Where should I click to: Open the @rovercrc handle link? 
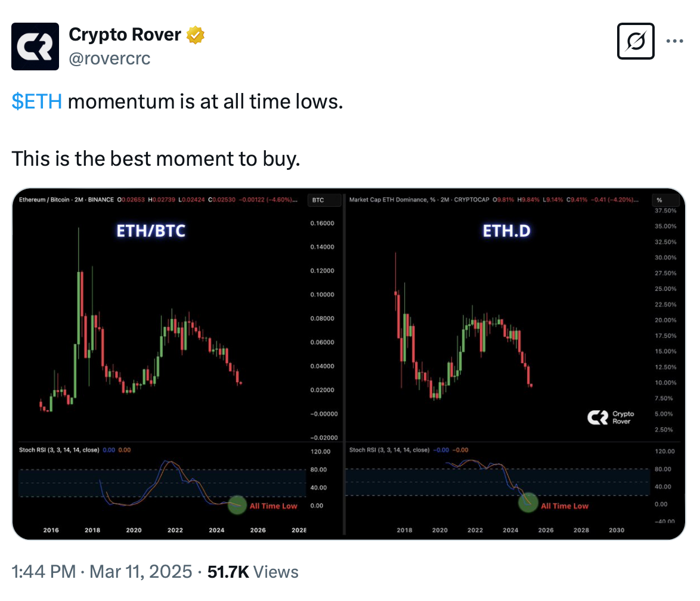[x=110, y=58]
